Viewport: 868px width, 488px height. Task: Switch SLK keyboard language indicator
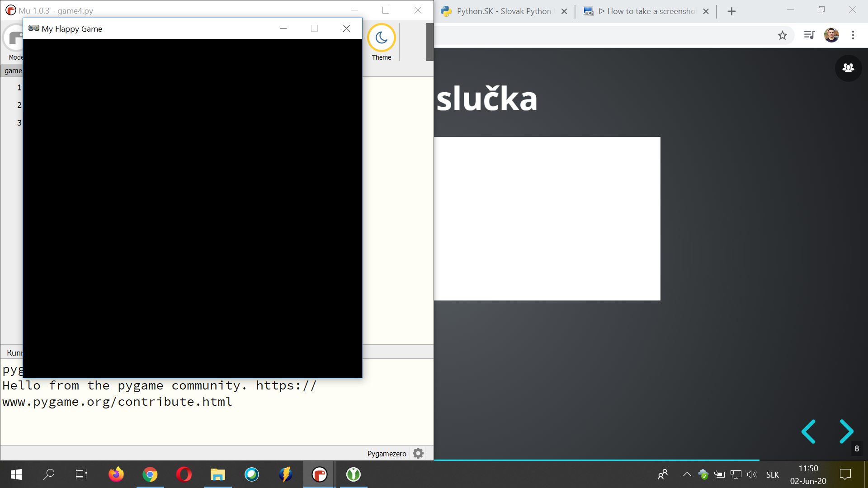point(772,474)
